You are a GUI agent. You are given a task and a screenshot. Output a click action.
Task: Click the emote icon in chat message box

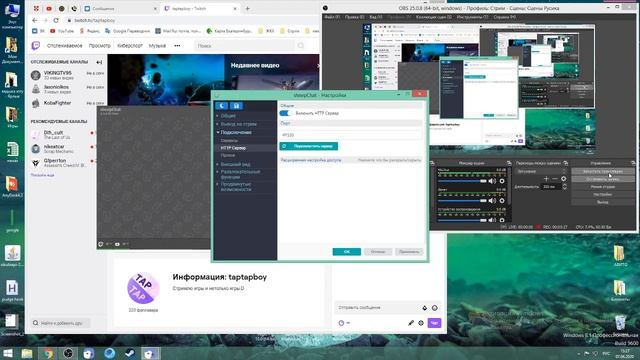[x=435, y=308]
